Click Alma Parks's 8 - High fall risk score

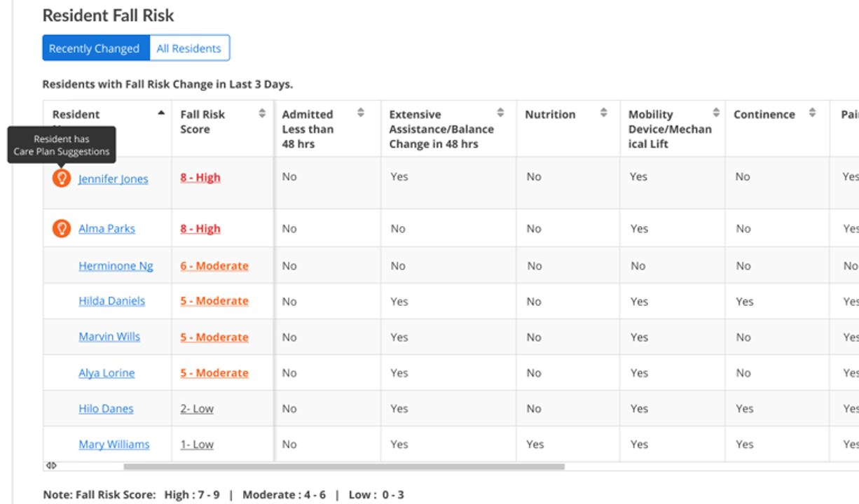199,228
